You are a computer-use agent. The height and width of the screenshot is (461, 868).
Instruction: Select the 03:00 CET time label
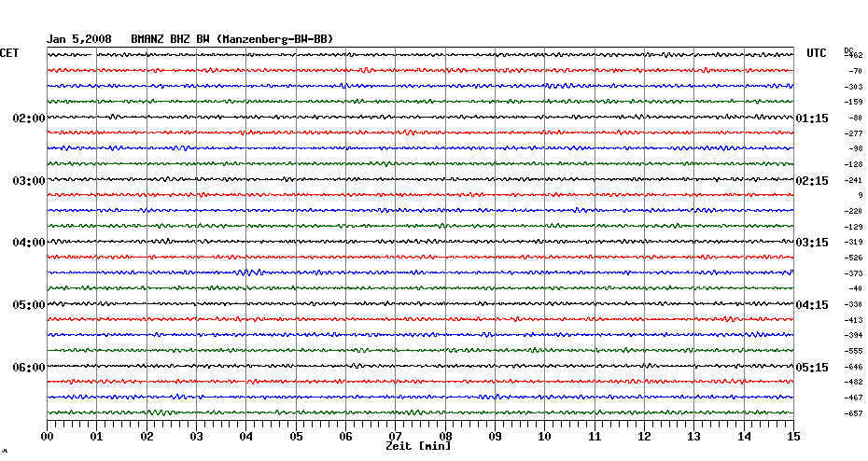click(x=29, y=181)
